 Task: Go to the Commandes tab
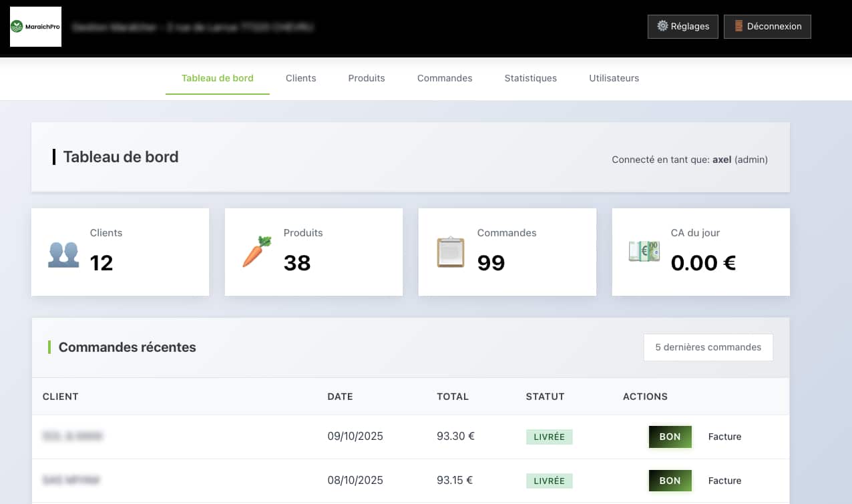click(x=445, y=78)
